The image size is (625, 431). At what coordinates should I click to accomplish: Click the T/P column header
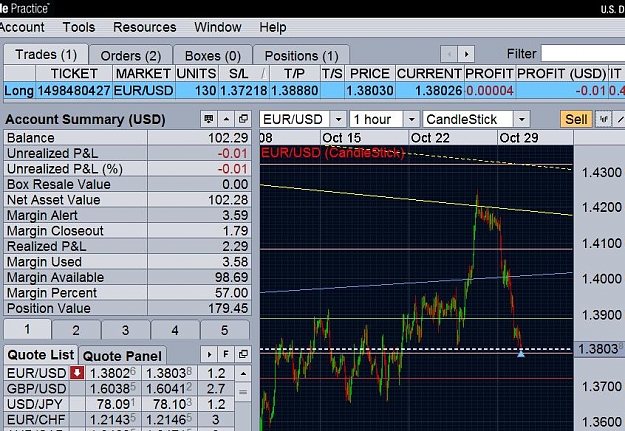(x=295, y=74)
